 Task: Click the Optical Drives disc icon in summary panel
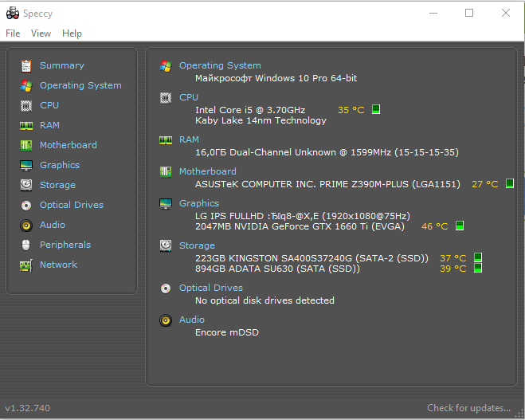point(166,289)
